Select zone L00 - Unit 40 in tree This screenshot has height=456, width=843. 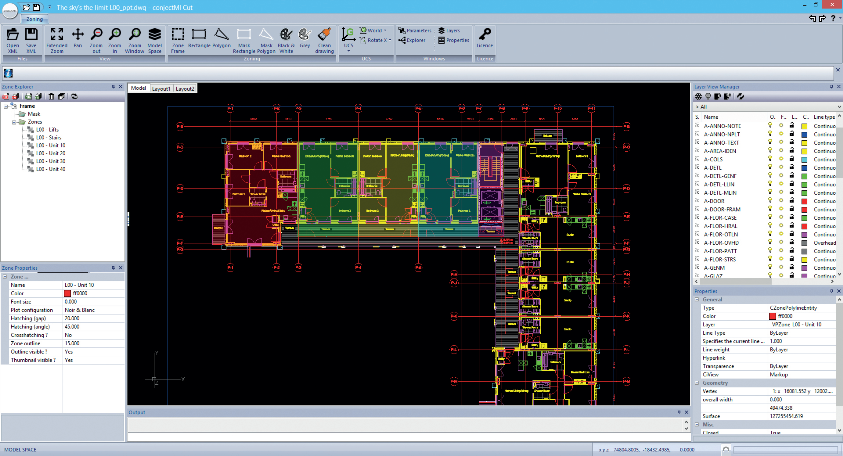[51, 169]
